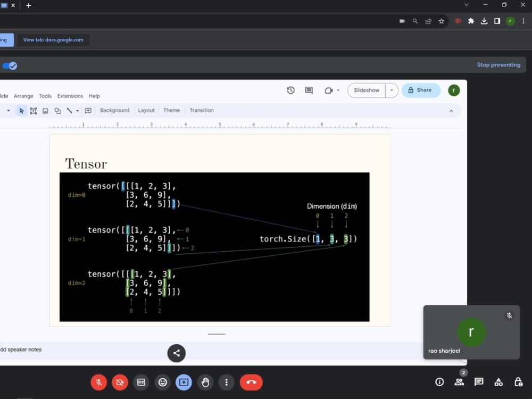Expand the zoom dropdown arrow at toolbar start
Screen dimensions: 532x399
pyautogui.click(x=9, y=111)
